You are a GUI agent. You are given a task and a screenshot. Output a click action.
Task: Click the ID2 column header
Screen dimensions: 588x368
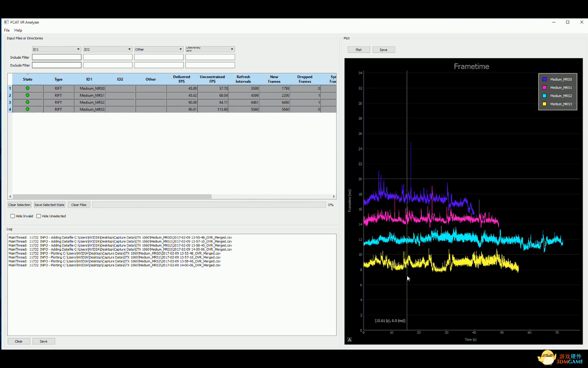[x=120, y=79]
